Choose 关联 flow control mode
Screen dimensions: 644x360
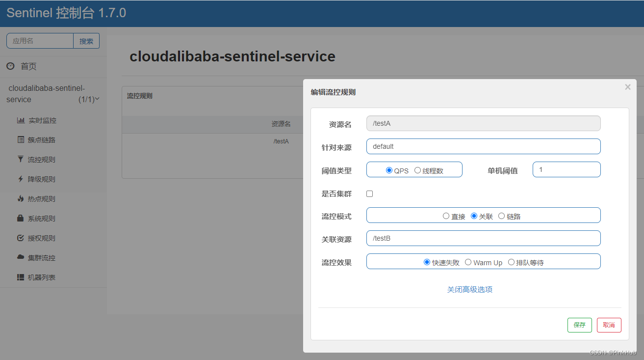click(474, 216)
